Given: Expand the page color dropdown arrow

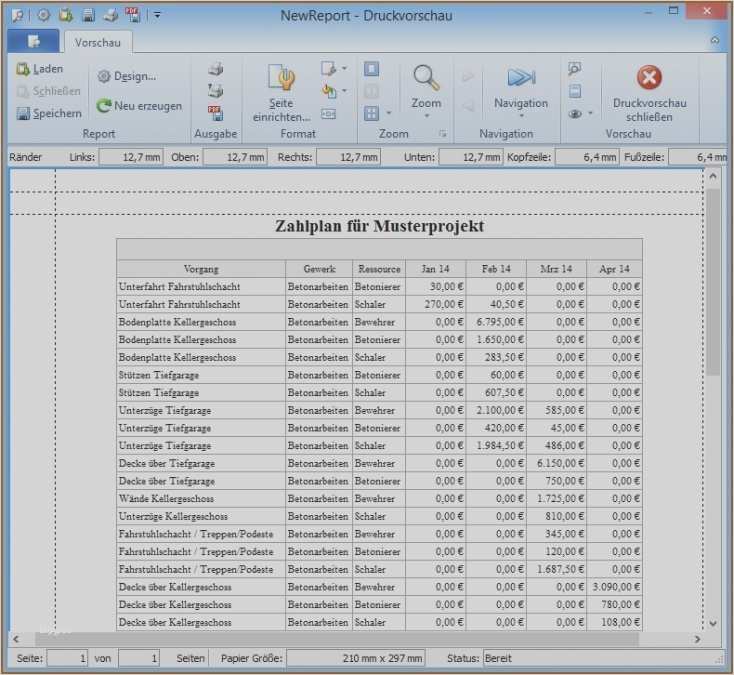Looking at the screenshot, I should click(x=345, y=90).
